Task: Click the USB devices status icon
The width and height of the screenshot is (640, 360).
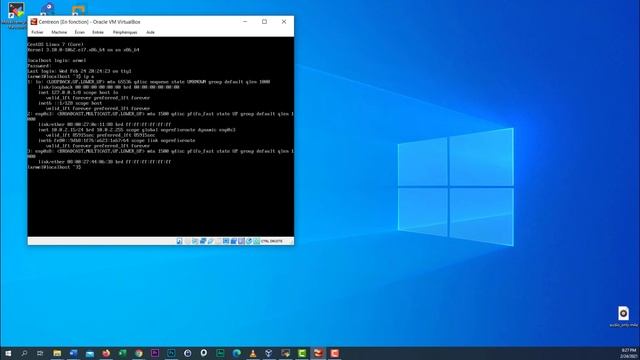Action: click(210, 241)
